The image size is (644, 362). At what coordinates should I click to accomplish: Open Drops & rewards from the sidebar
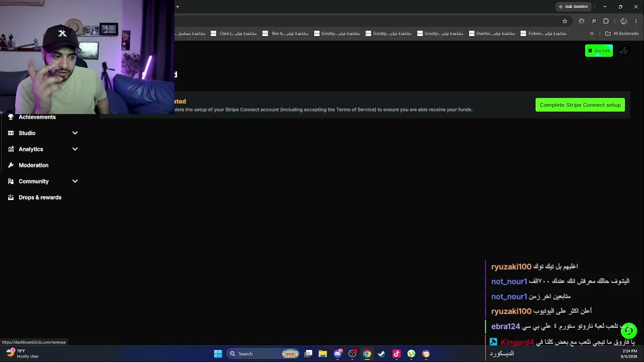click(x=40, y=198)
